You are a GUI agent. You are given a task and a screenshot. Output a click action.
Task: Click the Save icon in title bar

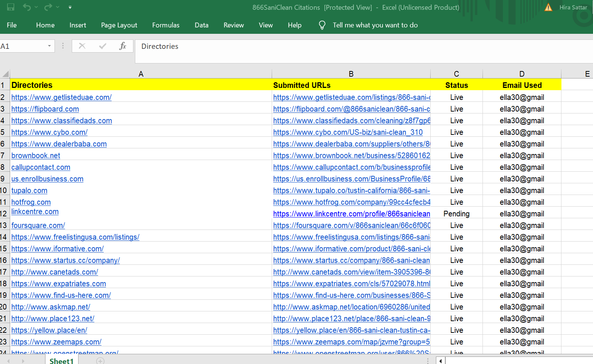click(x=11, y=7)
